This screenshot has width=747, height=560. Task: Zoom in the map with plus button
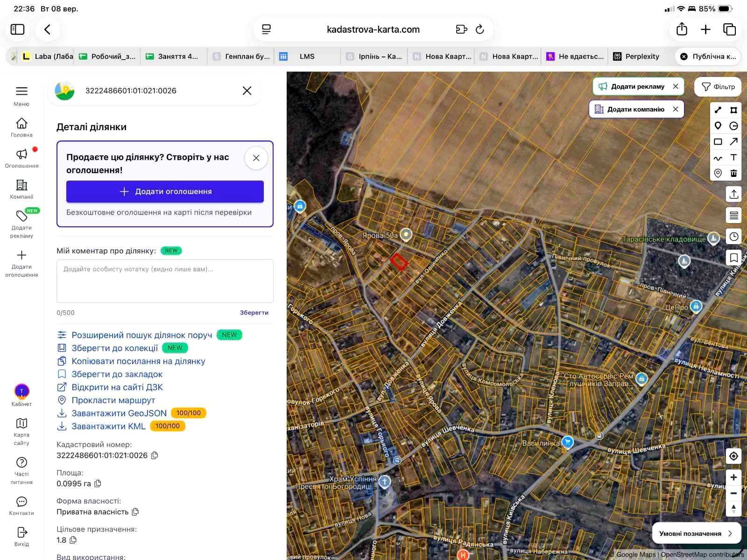pyautogui.click(x=733, y=477)
